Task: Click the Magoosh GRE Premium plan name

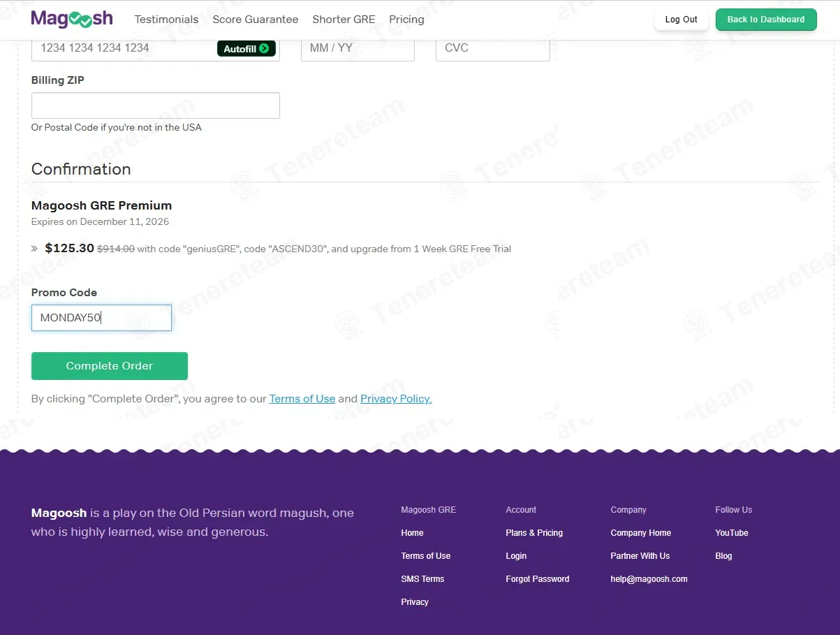Action: click(101, 205)
